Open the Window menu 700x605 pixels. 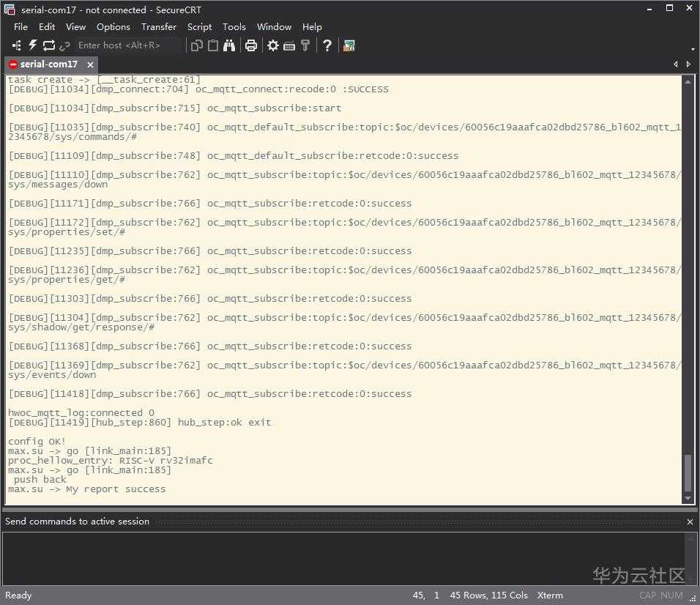tap(274, 27)
